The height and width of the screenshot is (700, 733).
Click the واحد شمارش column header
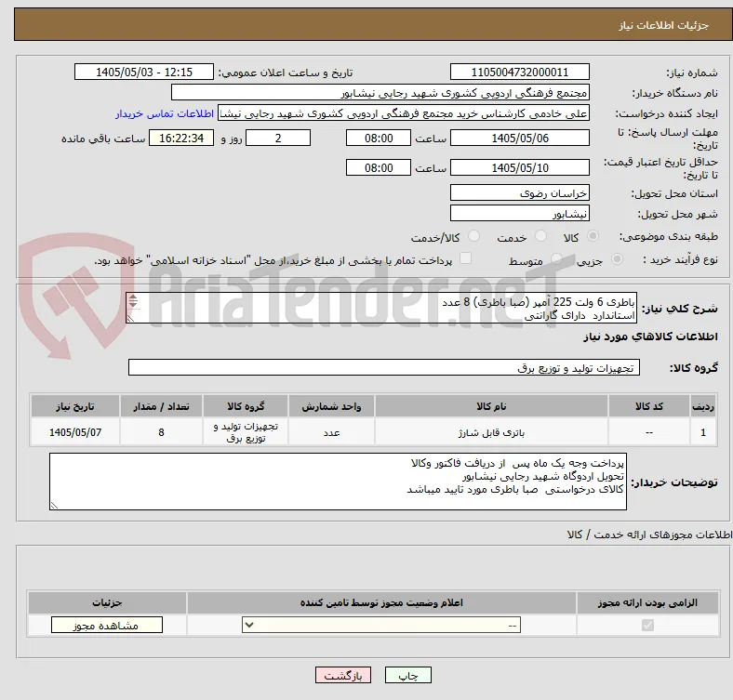[x=331, y=406]
